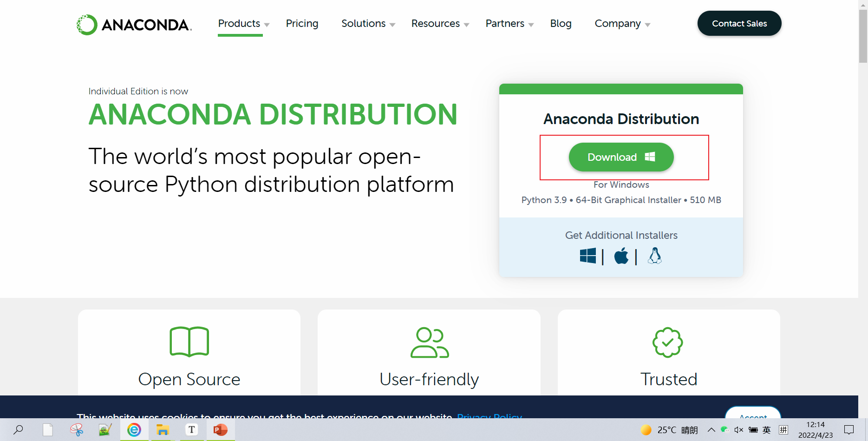Click Get Additional Installers text
The width and height of the screenshot is (868, 441).
tap(621, 235)
